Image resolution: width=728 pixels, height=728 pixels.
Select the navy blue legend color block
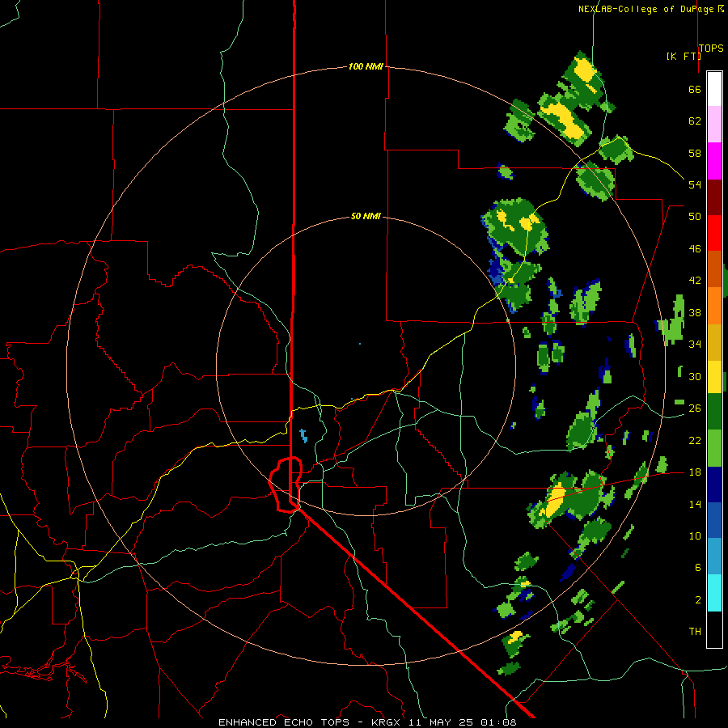(714, 485)
